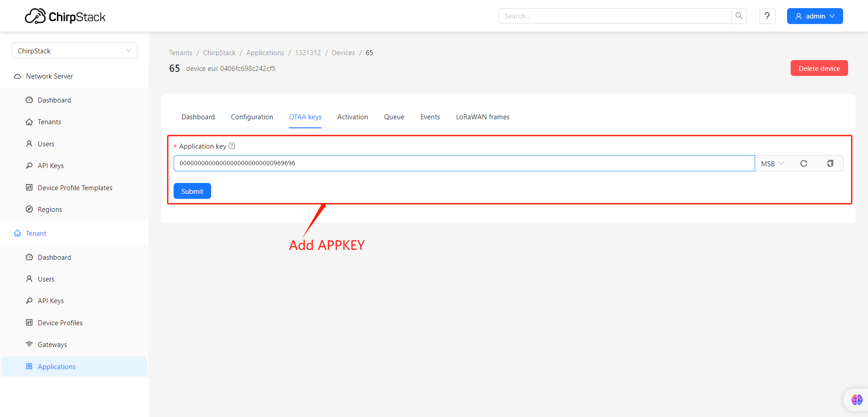Open the AI assistant brain icon

click(x=857, y=400)
